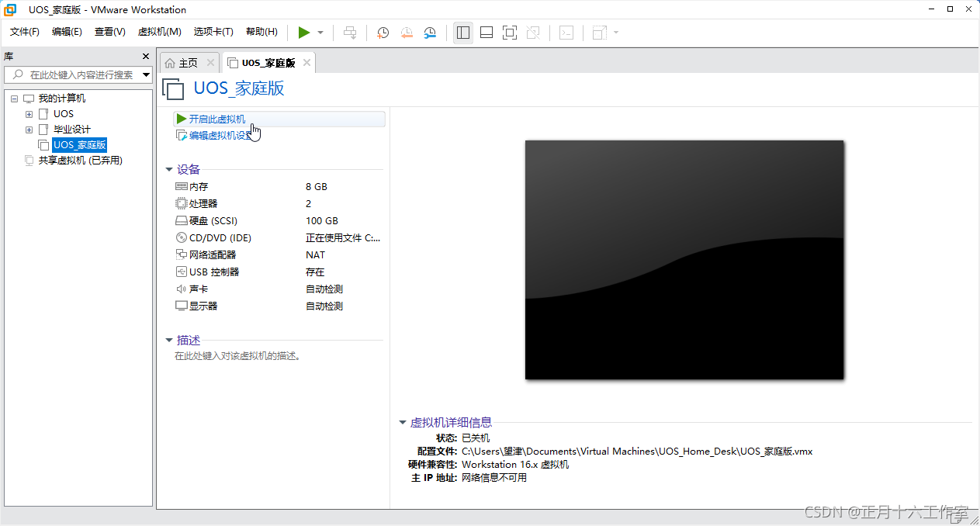The height and width of the screenshot is (526, 980).
Task: Click the Workstation 16.x 虚拟机 compatibility text
Action: pos(515,464)
